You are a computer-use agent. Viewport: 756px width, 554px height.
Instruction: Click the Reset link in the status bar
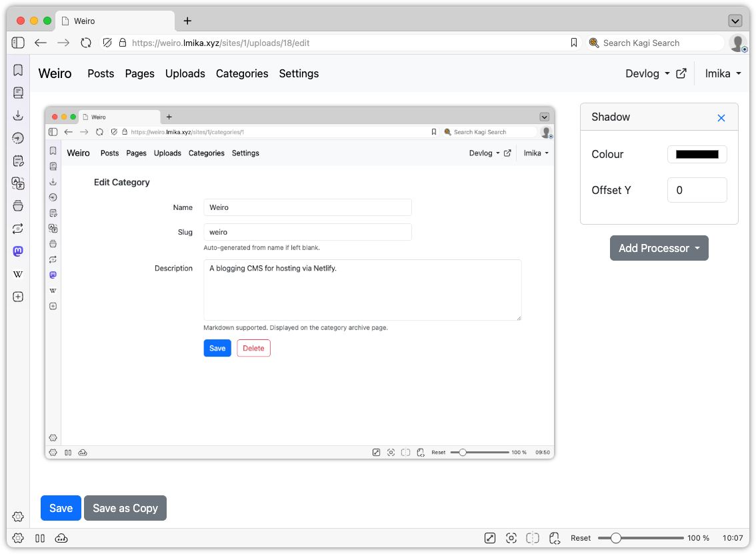click(x=581, y=537)
